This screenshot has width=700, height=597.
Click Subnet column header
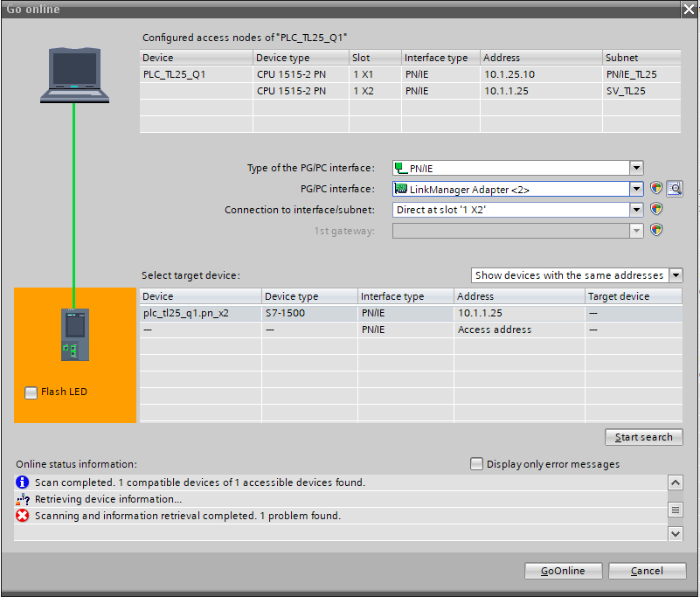(x=641, y=58)
